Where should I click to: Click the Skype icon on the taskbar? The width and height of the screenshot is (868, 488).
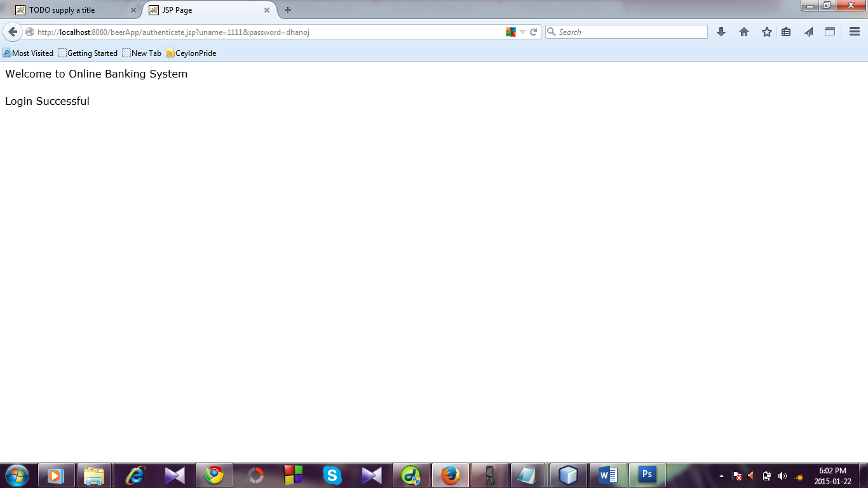coord(332,475)
